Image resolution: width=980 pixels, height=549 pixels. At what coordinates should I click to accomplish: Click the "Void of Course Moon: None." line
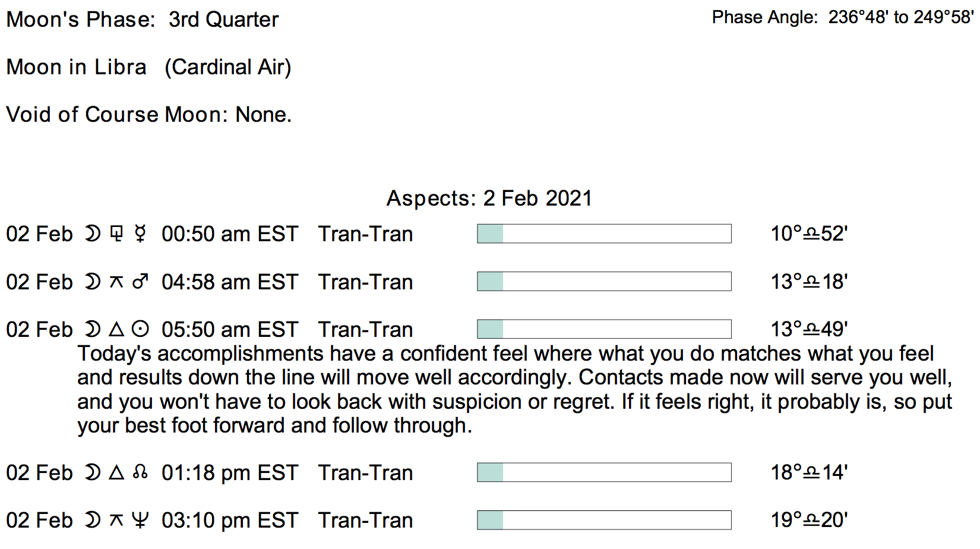pos(148,114)
